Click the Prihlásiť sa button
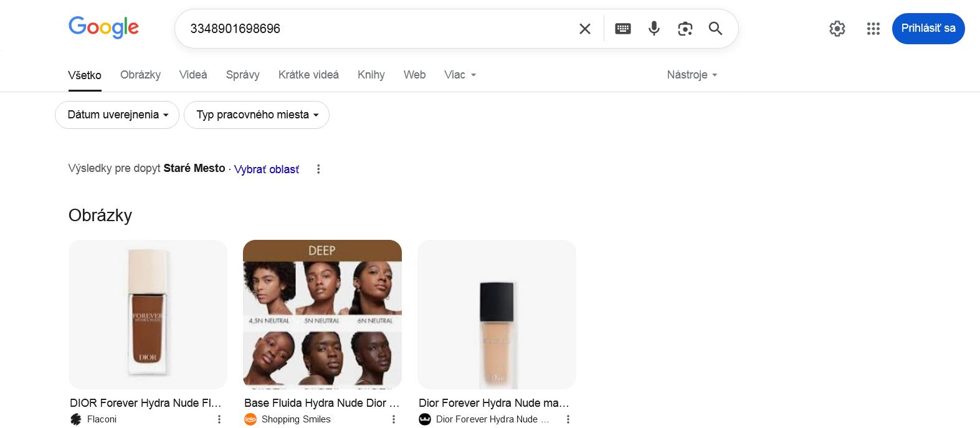The height and width of the screenshot is (428, 980). 928,29
